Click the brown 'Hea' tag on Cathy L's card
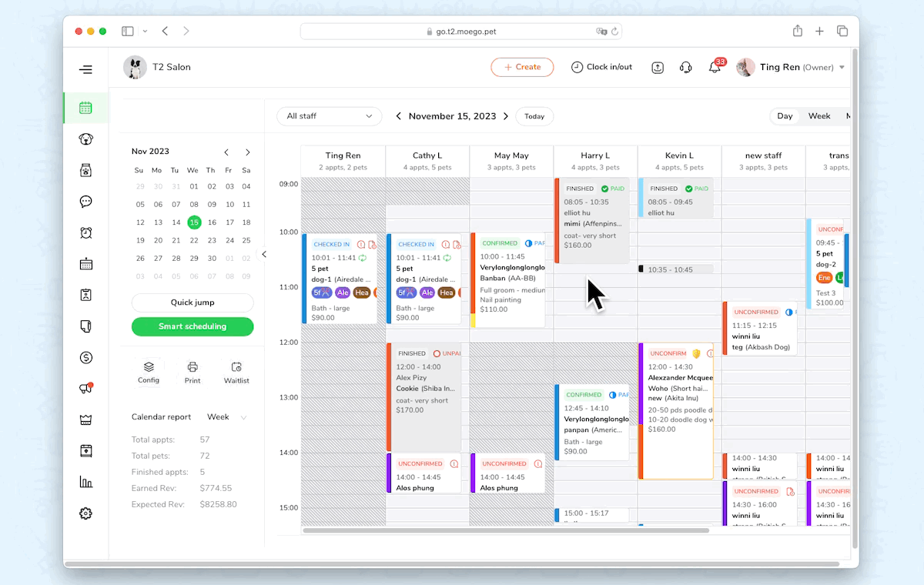Viewport: 924px width, 585px height. tap(447, 292)
